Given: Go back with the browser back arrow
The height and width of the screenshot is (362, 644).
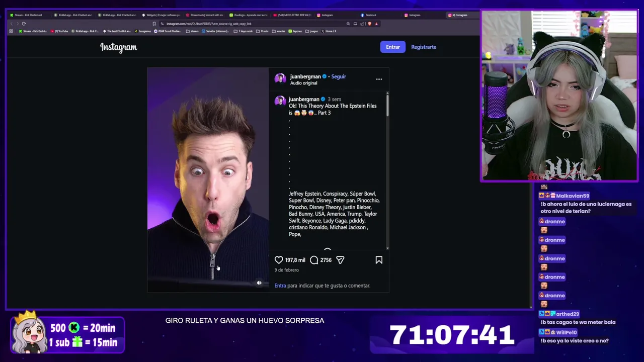Looking at the screenshot, I should click(12, 24).
